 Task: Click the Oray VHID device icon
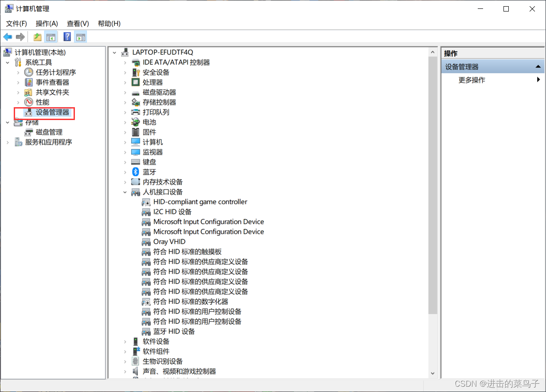click(146, 242)
